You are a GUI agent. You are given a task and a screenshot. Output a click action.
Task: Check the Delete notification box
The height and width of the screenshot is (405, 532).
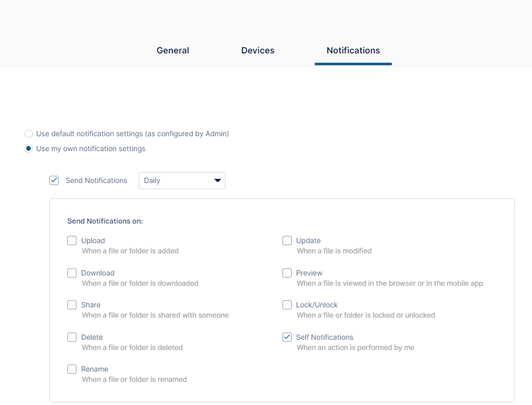click(72, 337)
